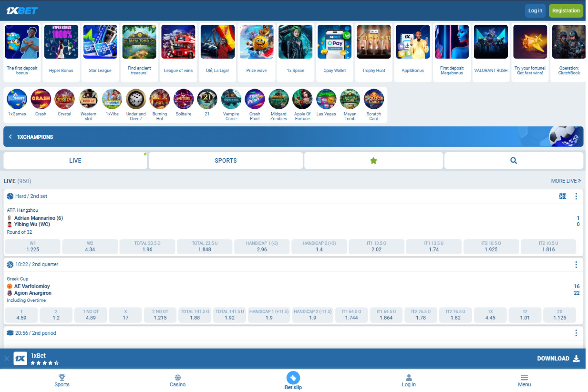Switch to the SPORTS tab
The height and width of the screenshot is (392, 588).
coord(226,160)
